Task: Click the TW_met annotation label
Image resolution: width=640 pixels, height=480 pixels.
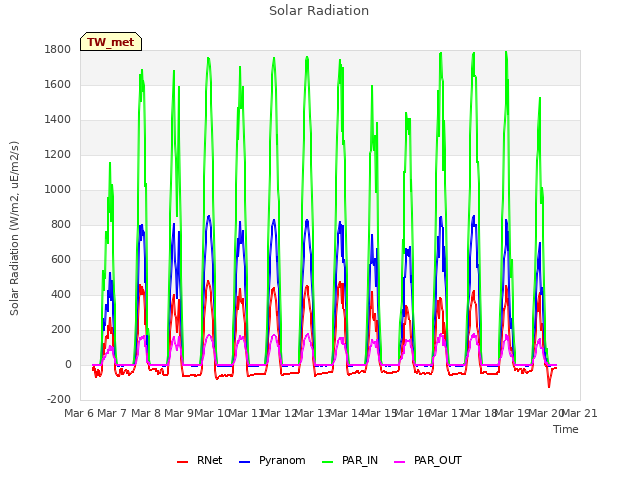Action: tap(111, 42)
